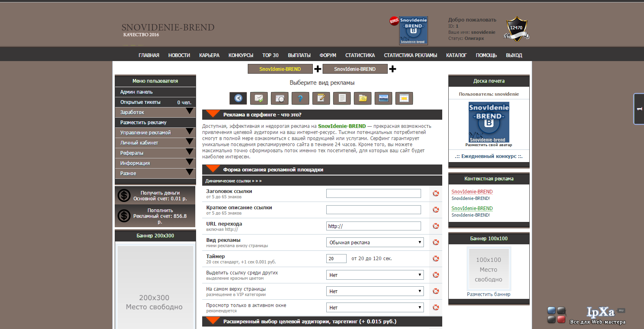
Task: Open КОНКУРСЫ in navigation bar
Action: click(x=241, y=55)
